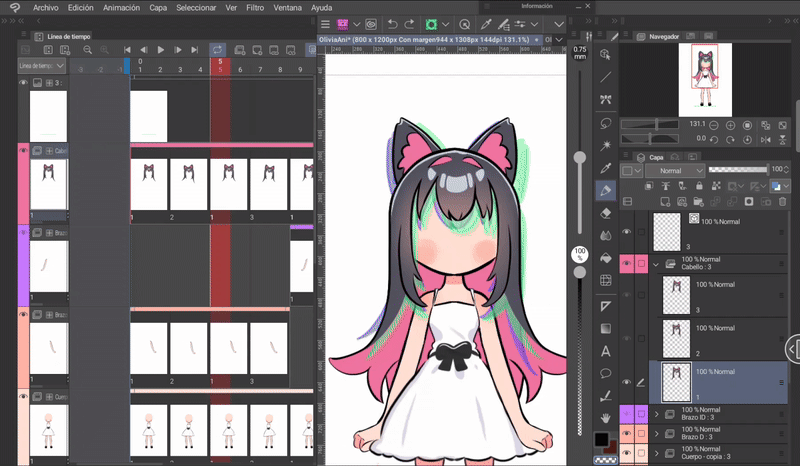
Task: Expand the Cuerpo - copia folder
Action: 657,453
